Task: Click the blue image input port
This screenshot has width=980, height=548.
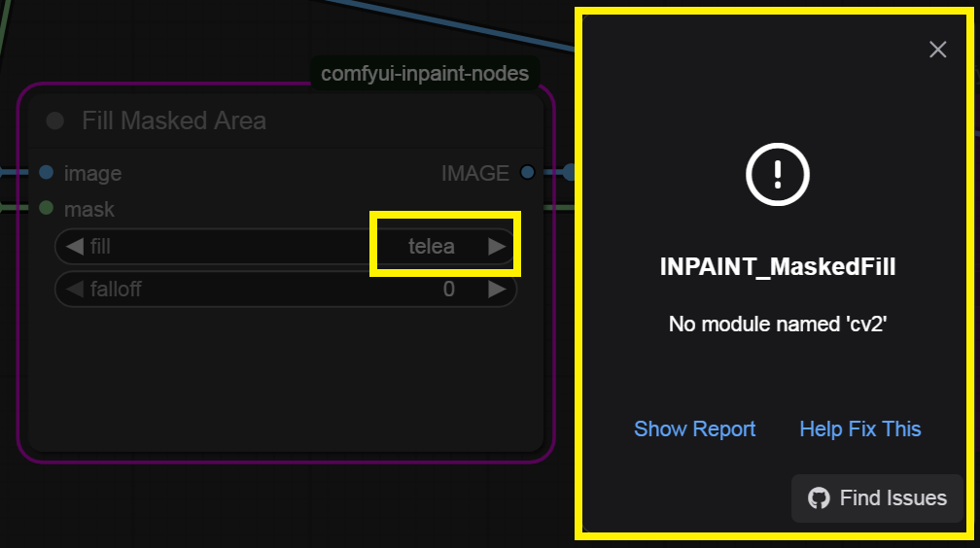Action: [46, 173]
